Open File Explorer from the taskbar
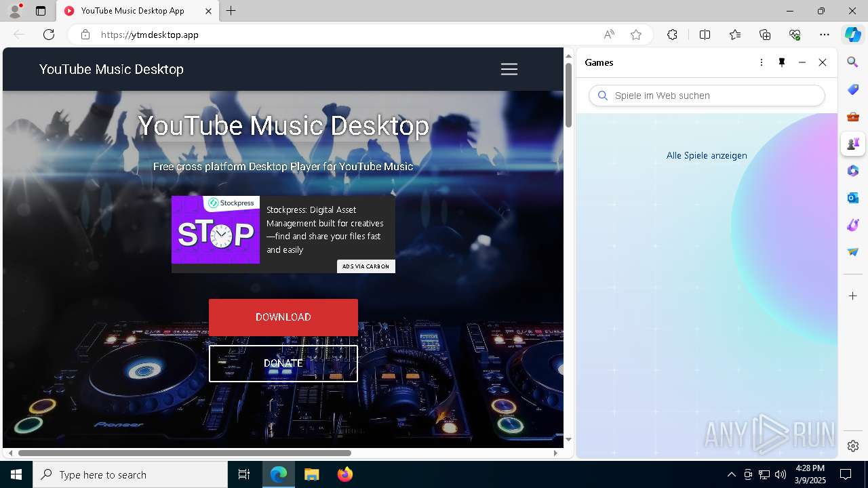868x488 pixels. [311, 474]
